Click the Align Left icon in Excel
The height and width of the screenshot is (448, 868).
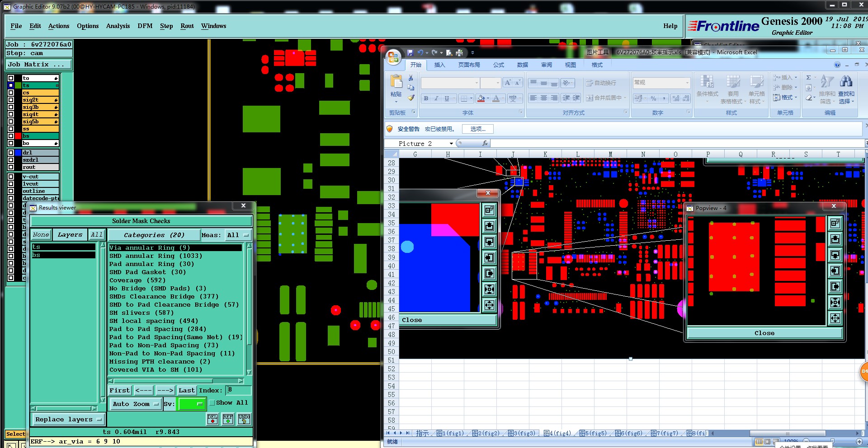533,98
